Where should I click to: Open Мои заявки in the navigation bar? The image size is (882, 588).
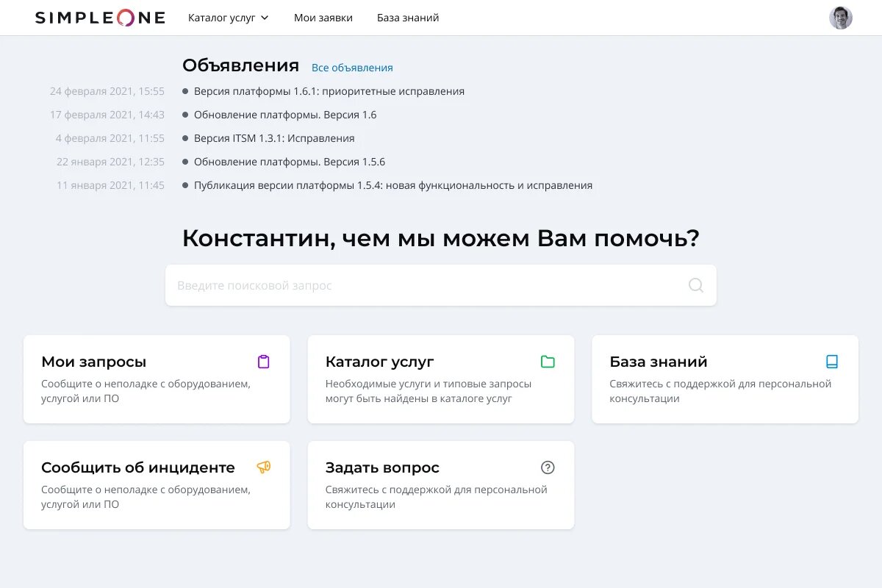(x=323, y=17)
